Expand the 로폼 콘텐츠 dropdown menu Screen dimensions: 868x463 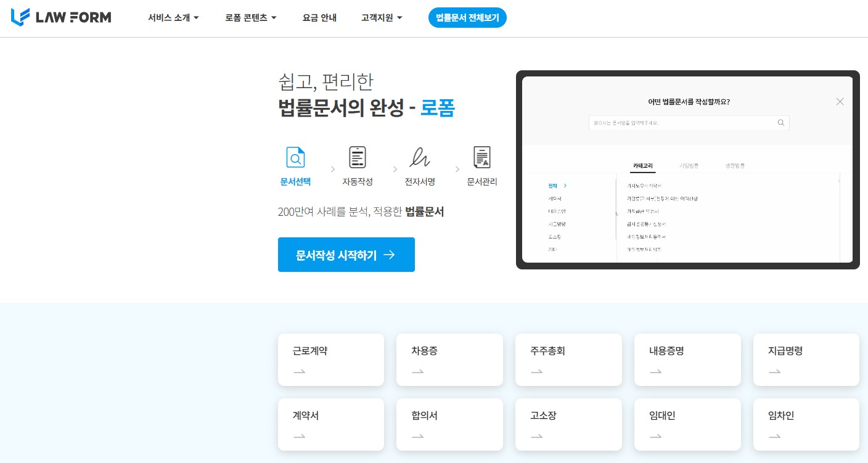(251, 18)
